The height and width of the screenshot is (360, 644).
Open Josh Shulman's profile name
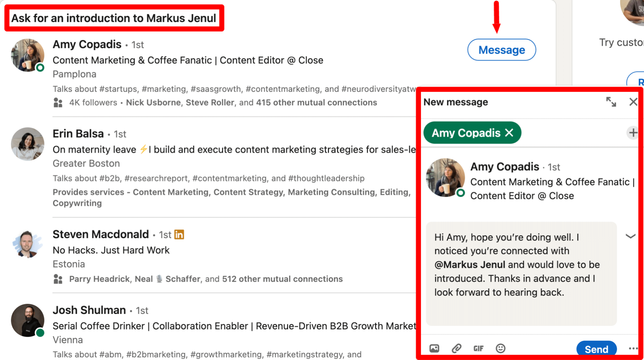tap(89, 310)
